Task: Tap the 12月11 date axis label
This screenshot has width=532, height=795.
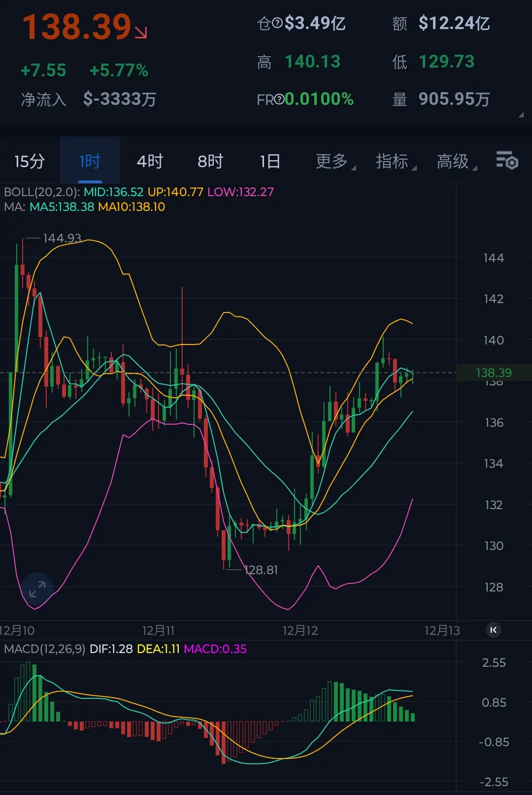Action: click(x=158, y=630)
